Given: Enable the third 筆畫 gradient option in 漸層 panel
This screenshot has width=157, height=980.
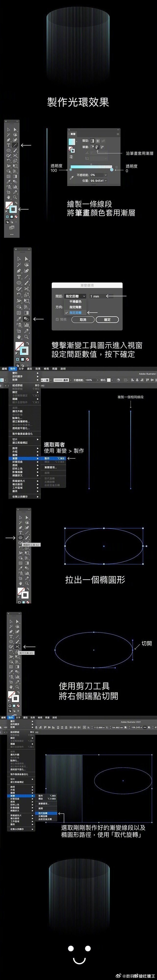Looking at the screenshot, I should click(x=102, y=147).
